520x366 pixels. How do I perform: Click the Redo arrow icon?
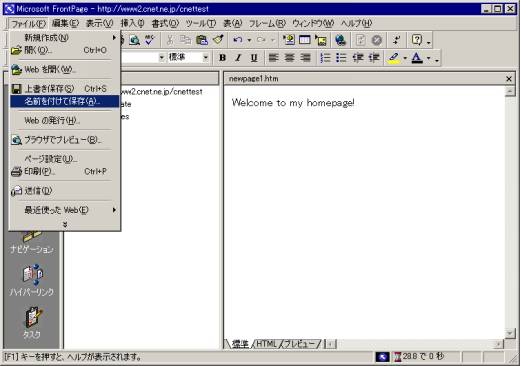261,40
